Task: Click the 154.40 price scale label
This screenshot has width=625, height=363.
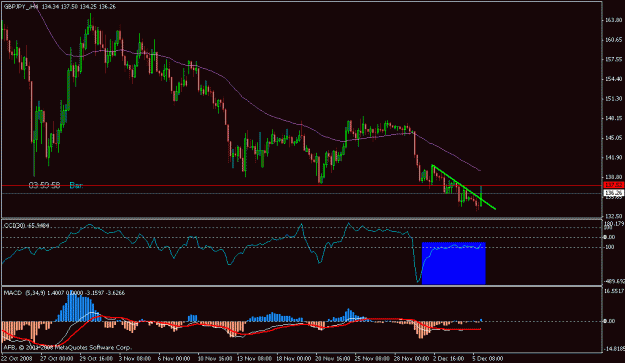Action: [613, 79]
